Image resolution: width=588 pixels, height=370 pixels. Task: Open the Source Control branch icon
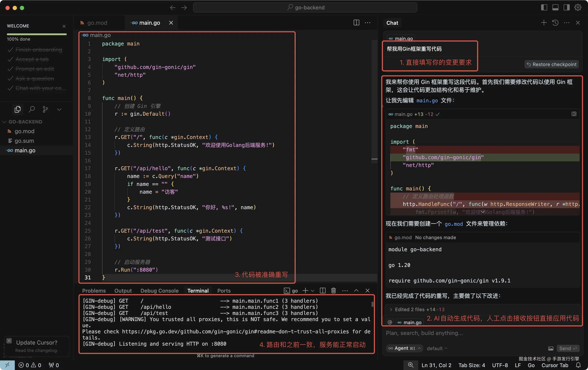pyautogui.click(x=45, y=109)
